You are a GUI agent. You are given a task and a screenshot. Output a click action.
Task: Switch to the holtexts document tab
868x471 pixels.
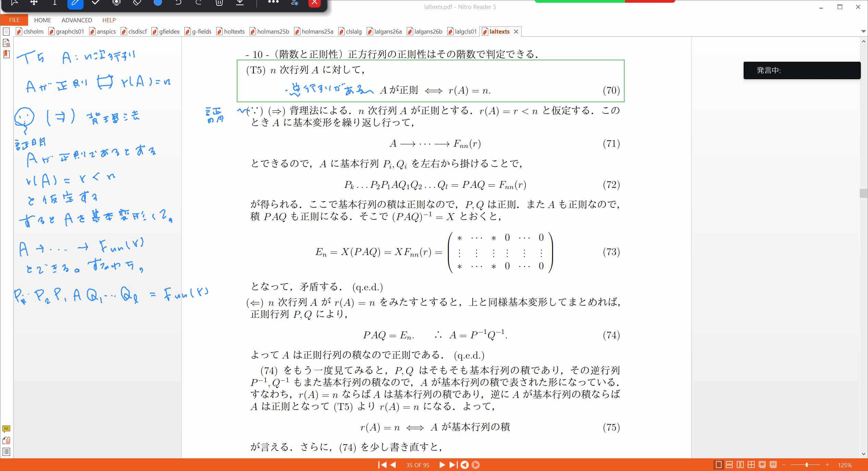[231, 32]
